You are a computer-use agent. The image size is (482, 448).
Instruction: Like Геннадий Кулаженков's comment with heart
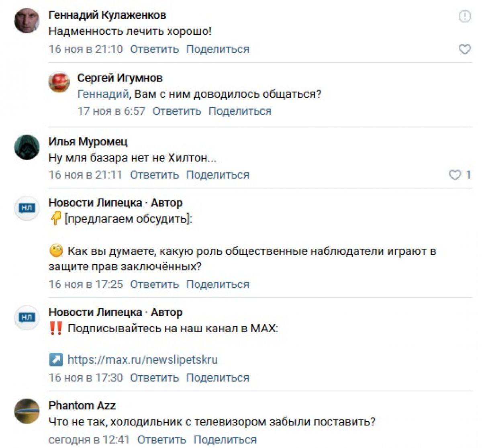464,49
